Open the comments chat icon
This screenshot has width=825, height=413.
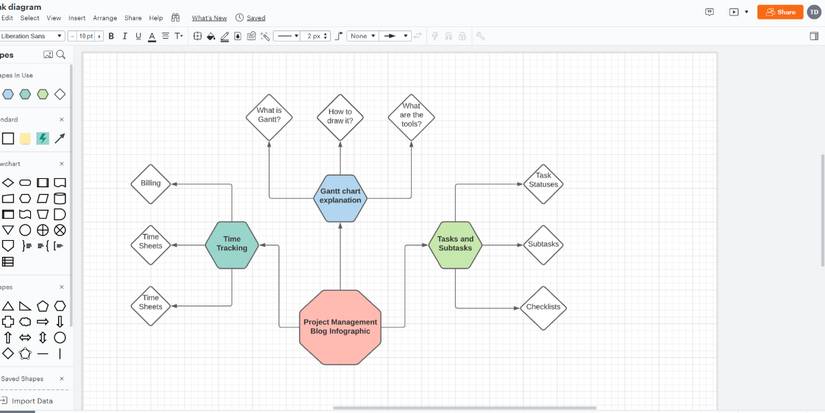coord(709,12)
